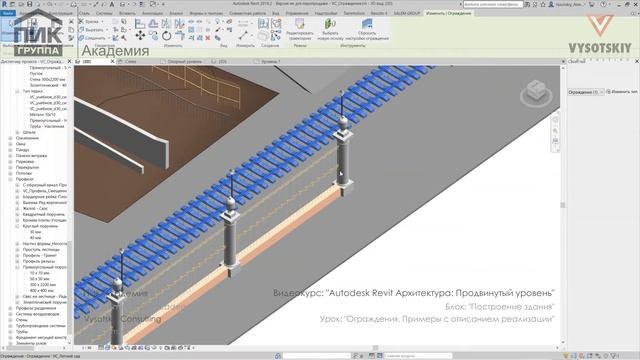Open the Управление ribbon tab
Viewport: 640px width, 360px height.
click(297, 13)
